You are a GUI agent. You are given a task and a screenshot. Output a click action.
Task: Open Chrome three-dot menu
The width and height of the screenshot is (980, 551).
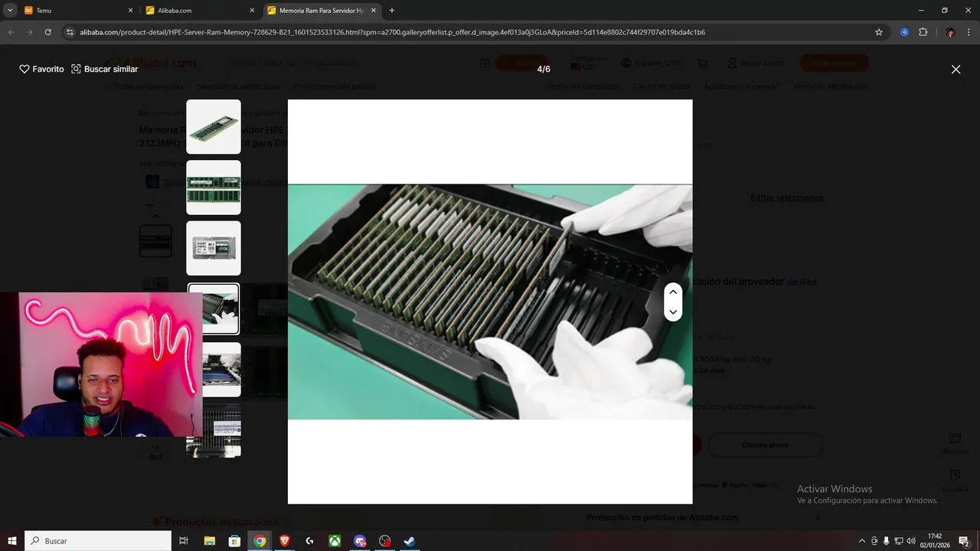[x=969, y=32]
